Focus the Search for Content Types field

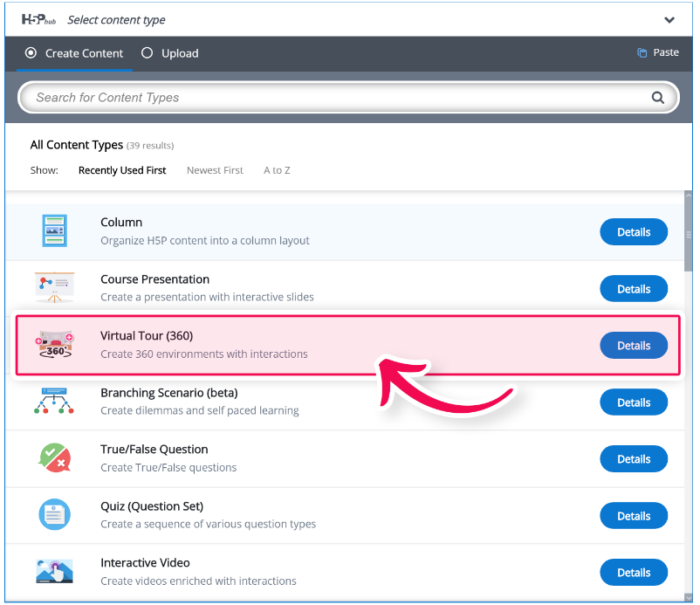[x=348, y=97]
